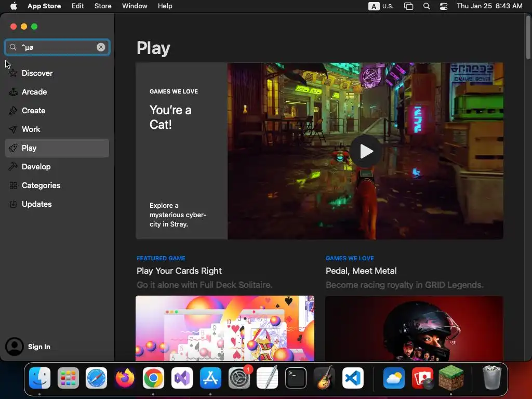
Task: Launch Safari from the Dock
Action: tap(96, 378)
